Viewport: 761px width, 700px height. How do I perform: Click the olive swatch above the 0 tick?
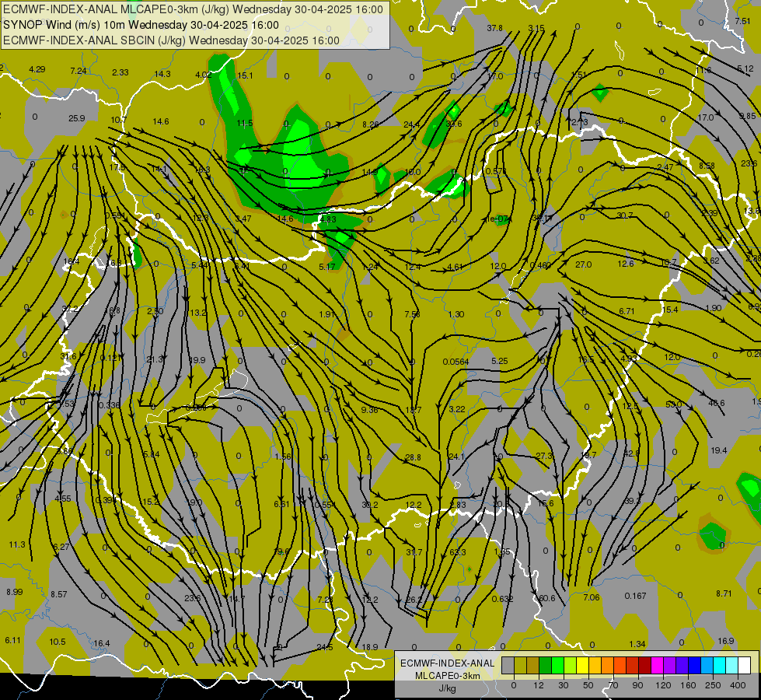point(520,665)
